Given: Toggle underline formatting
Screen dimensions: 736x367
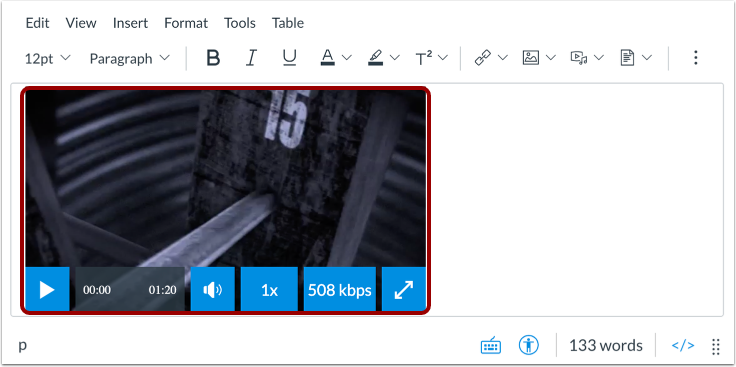Looking at the screenshot, I should click(290, 58).
